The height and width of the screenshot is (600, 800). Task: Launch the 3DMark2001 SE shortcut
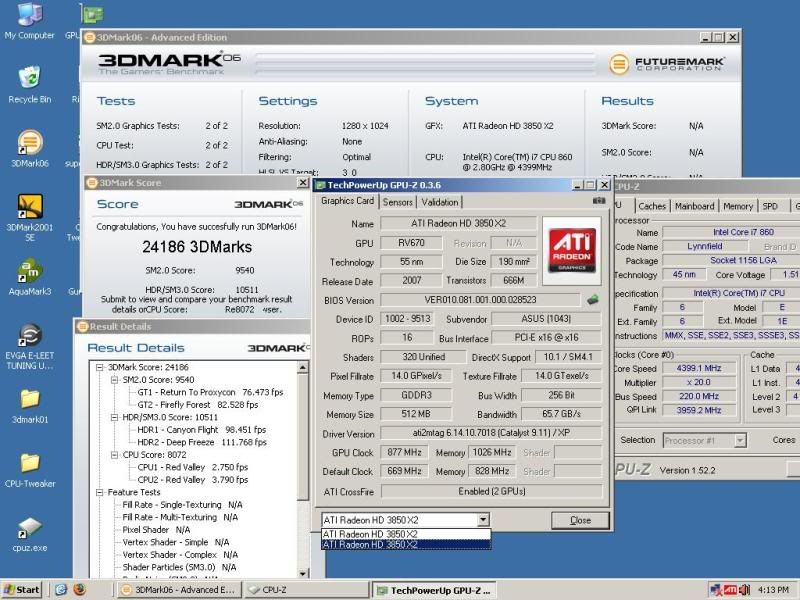[x=30, y=217]
